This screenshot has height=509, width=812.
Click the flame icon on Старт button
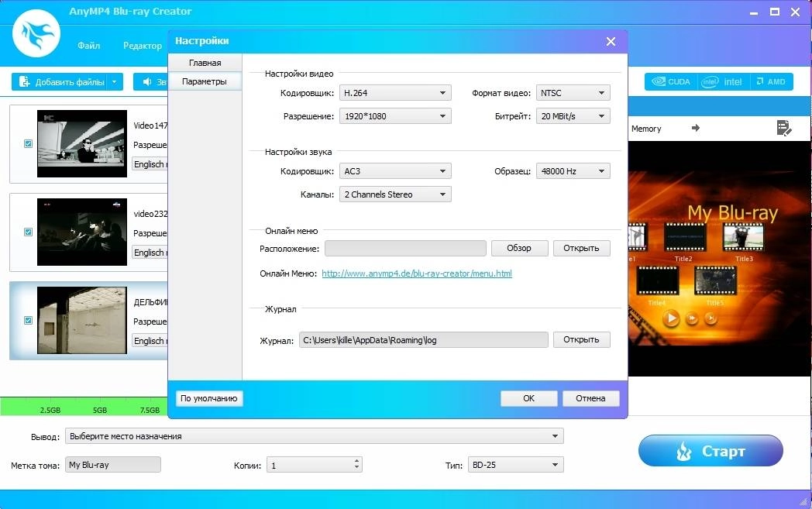point(683,451)
